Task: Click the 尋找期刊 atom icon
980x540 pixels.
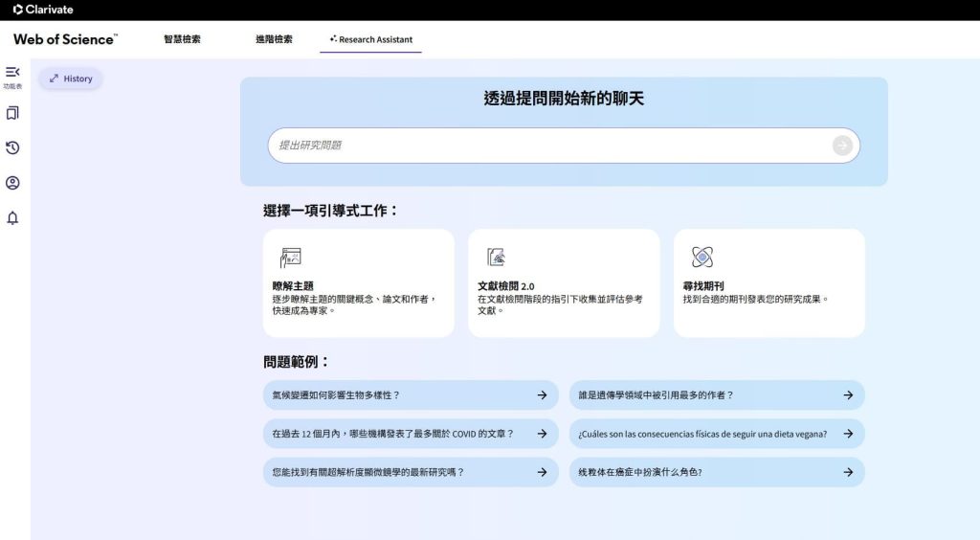Action: pos(702,257)
